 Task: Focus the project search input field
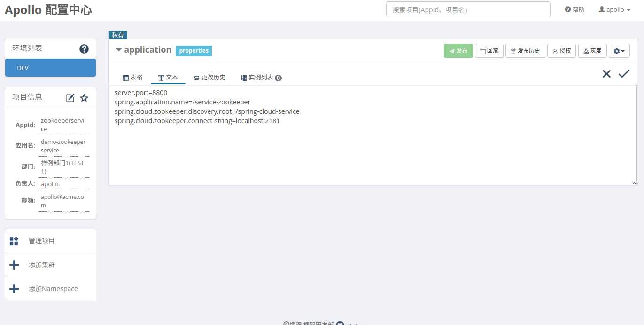(x=468, y=9)
